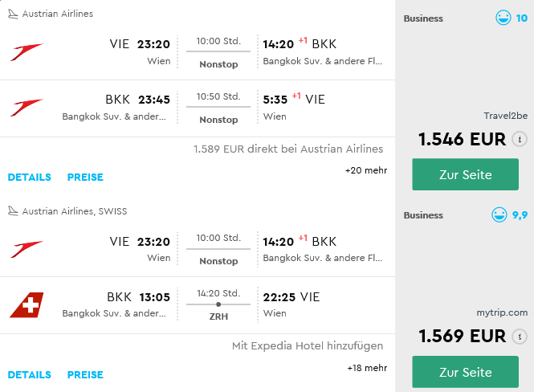Image resolution: width=534 pixels, height=392 pixels.
Task: Open PREISE for the 1.546 EUR offer
Action: pyautogui.click(x=85, y=177)
